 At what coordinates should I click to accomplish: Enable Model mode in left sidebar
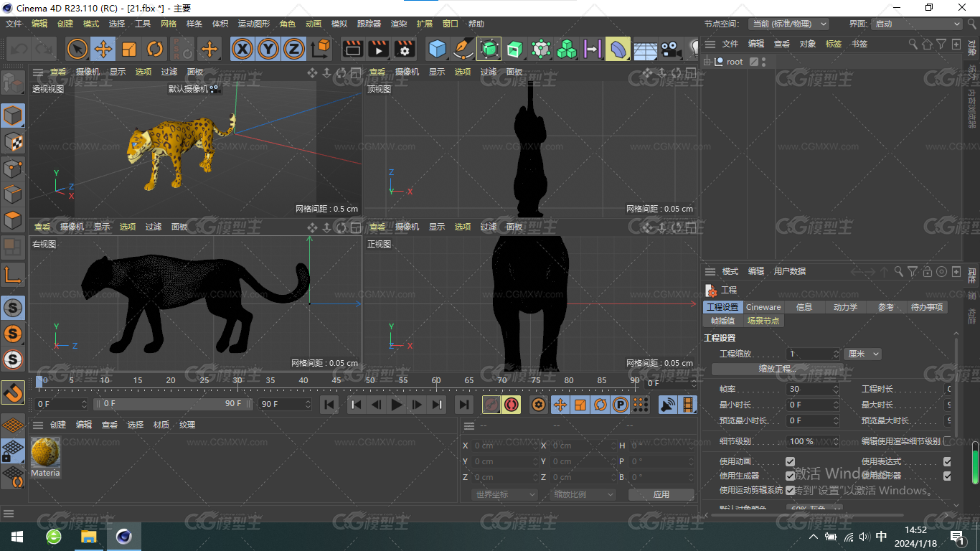pos(13,116)
